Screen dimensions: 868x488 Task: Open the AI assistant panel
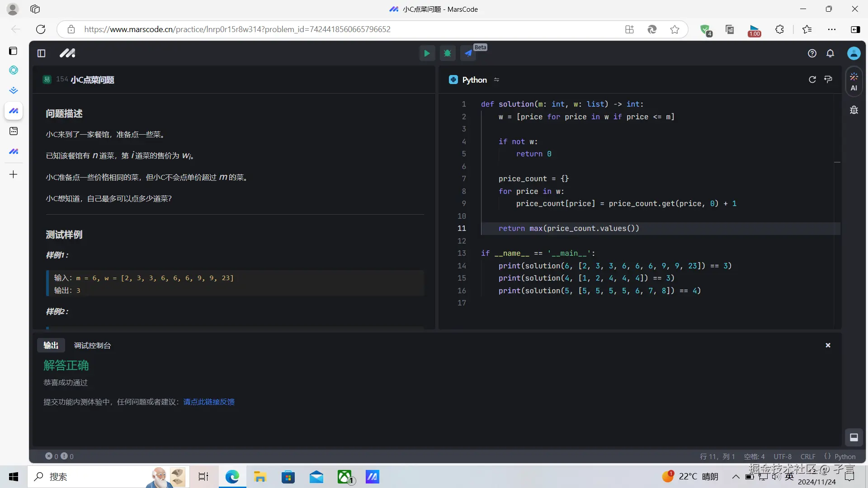[x=854, y=82]
